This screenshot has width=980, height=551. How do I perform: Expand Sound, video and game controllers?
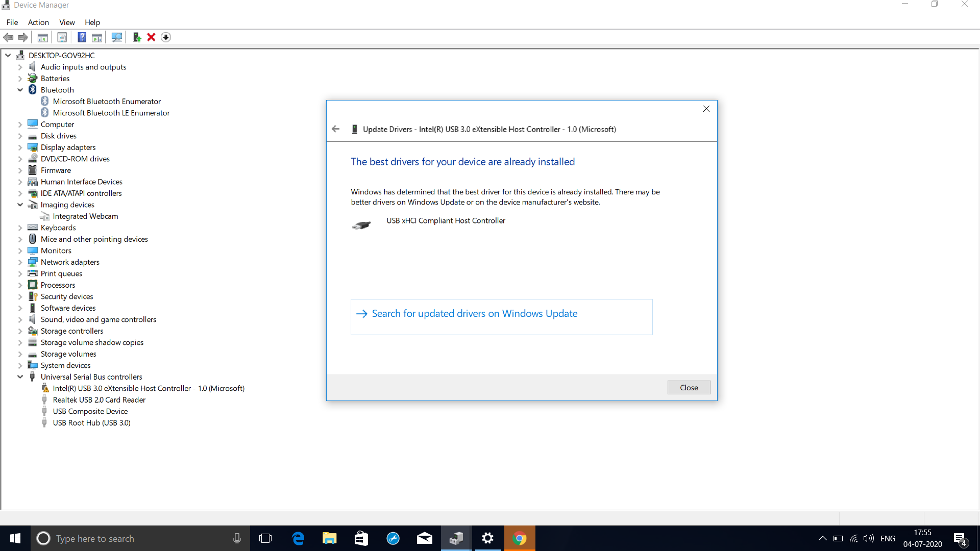(20, 319)
